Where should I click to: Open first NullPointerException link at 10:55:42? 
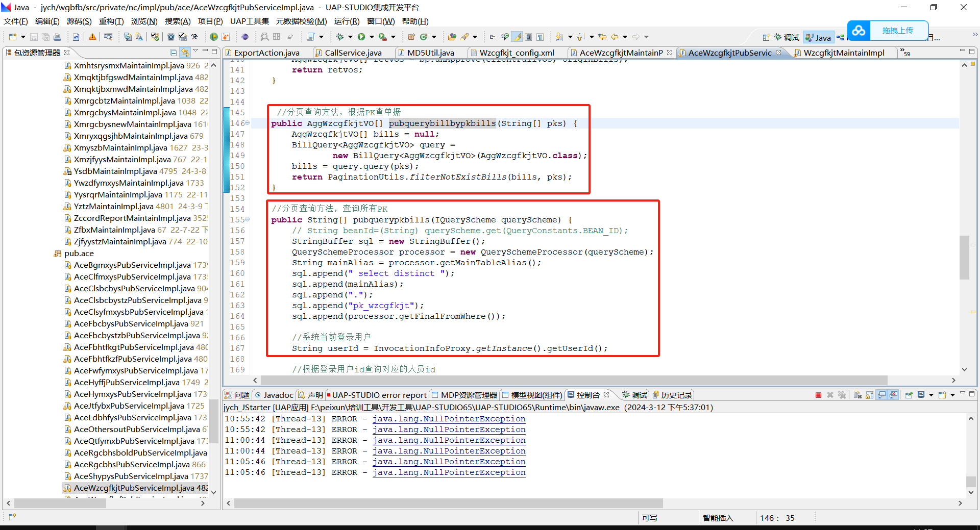click(x=449, y=419)
